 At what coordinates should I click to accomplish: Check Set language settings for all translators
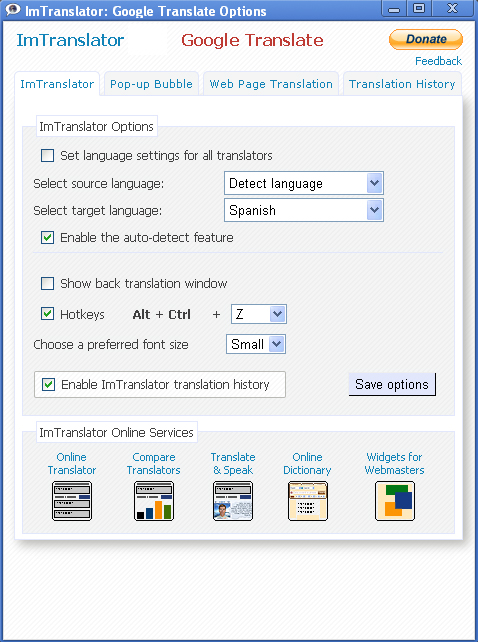48,156
